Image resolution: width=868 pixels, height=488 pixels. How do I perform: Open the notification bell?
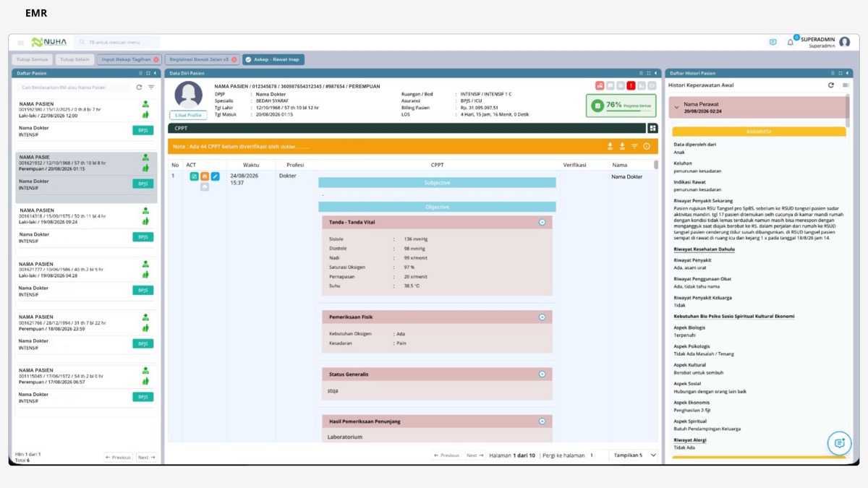tap(791, 43)
